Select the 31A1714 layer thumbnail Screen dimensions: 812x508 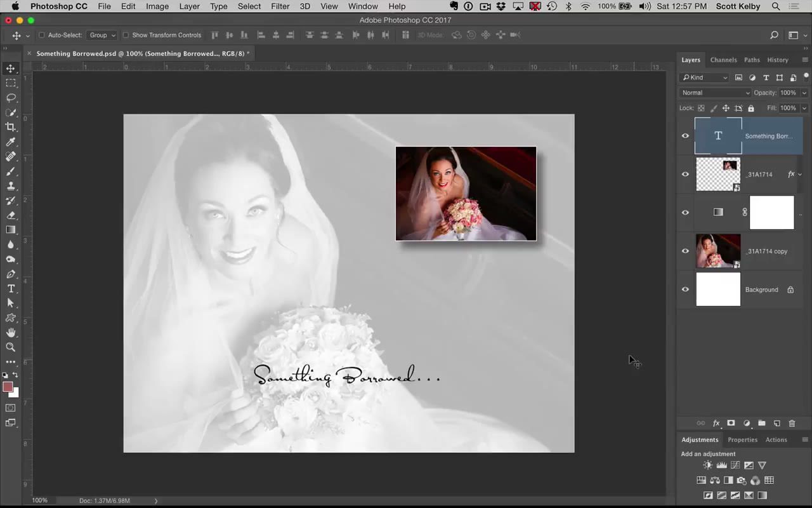tap(718, 174)
